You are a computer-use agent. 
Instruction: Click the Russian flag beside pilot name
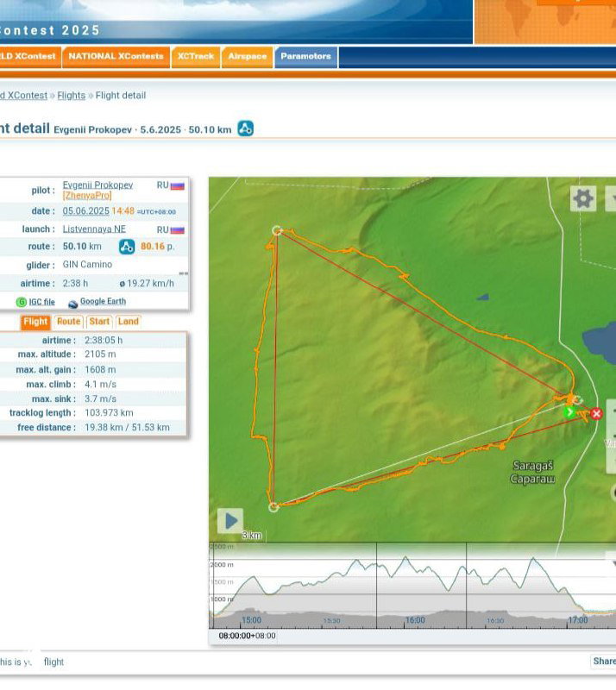click(x=177, y=185)
